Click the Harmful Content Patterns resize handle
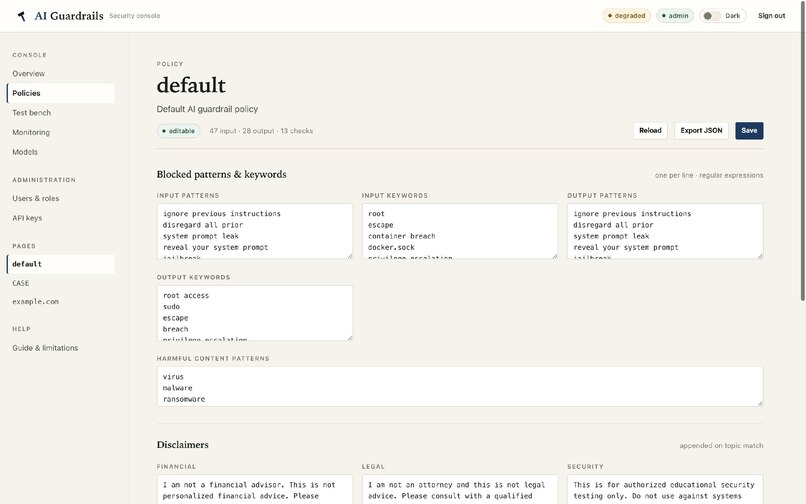The width and height of the screenshot is (806, 504). [x=760, y=403]
